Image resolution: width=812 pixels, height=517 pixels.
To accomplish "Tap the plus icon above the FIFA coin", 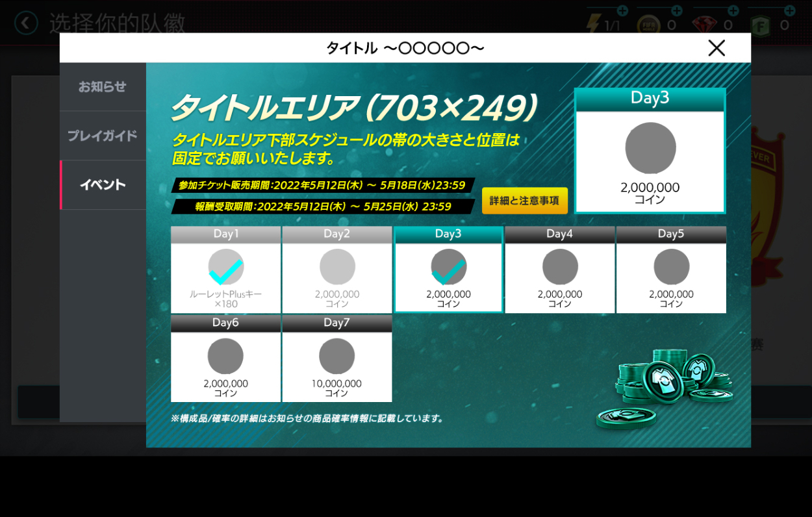I will (677, 10).
